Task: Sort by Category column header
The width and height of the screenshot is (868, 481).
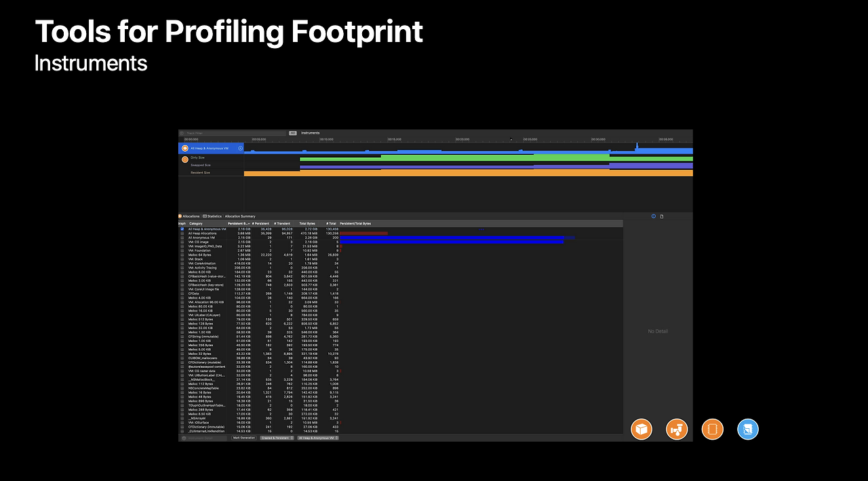Action: [206, 224]
